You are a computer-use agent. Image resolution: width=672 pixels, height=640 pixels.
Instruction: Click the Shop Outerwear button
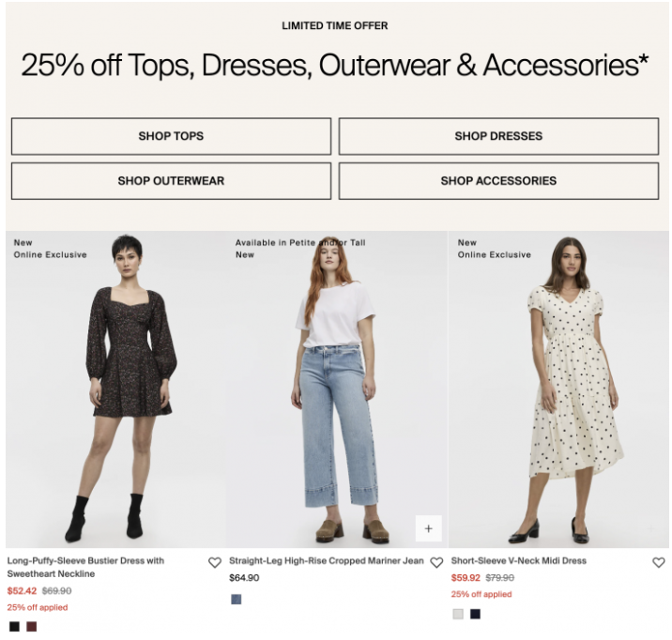[171, 181]
